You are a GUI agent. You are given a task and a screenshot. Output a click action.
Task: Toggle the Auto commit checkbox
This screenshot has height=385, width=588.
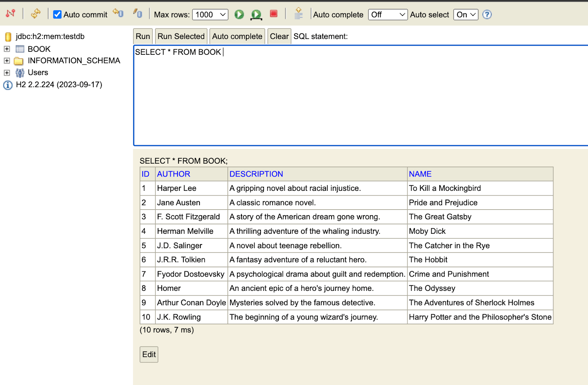(x=57, y=14)
